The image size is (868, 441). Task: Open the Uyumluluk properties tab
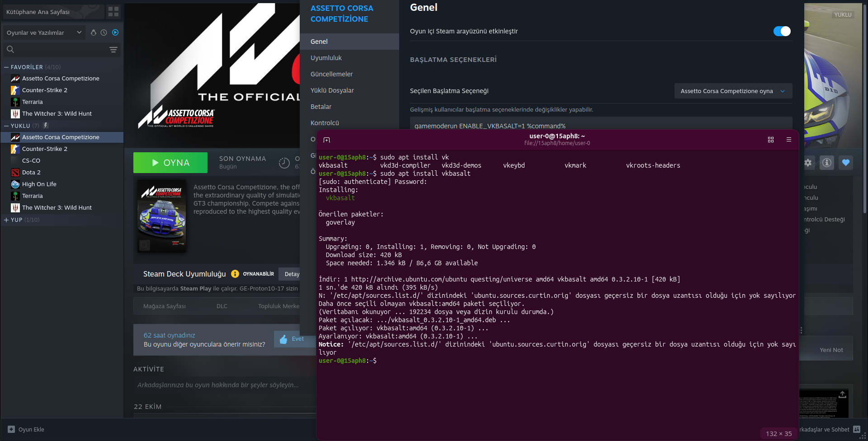tap(349, 58)
